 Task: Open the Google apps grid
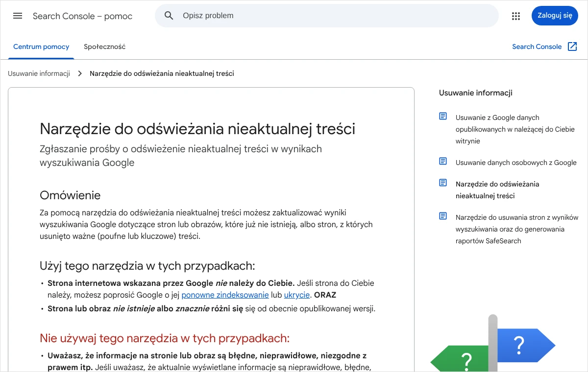click(x=515, y=16)
